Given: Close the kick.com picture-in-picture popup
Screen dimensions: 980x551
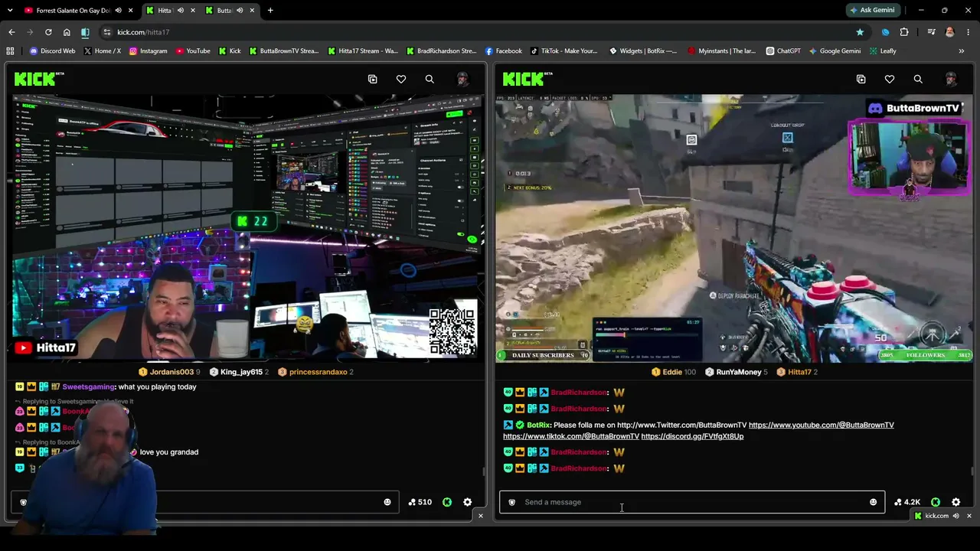Looking at the screenshot, I should pyautogui.click(x=969, y=516).
